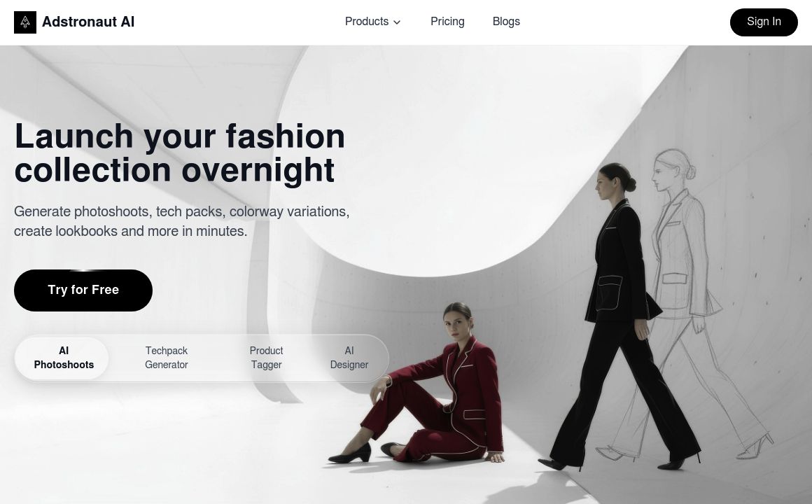Click the Adstronaut rocket logo icon
812x504 pixels.
25,22
